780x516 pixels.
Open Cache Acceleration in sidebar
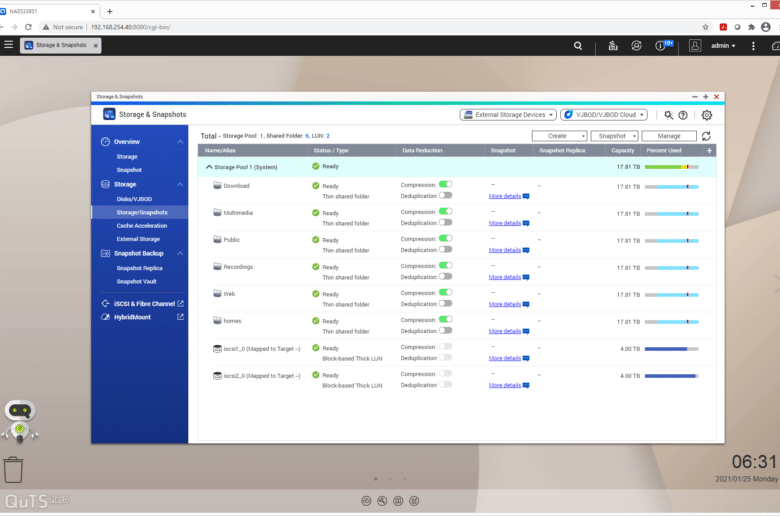click(x=142, y=226)
